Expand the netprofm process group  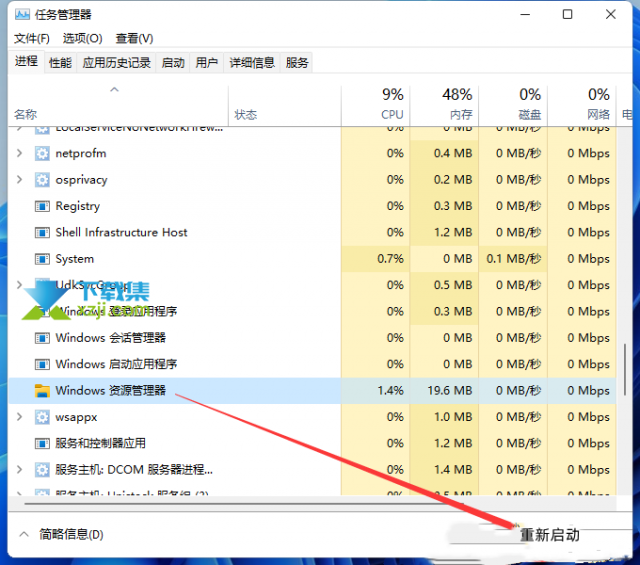click(x=19, y=153)
